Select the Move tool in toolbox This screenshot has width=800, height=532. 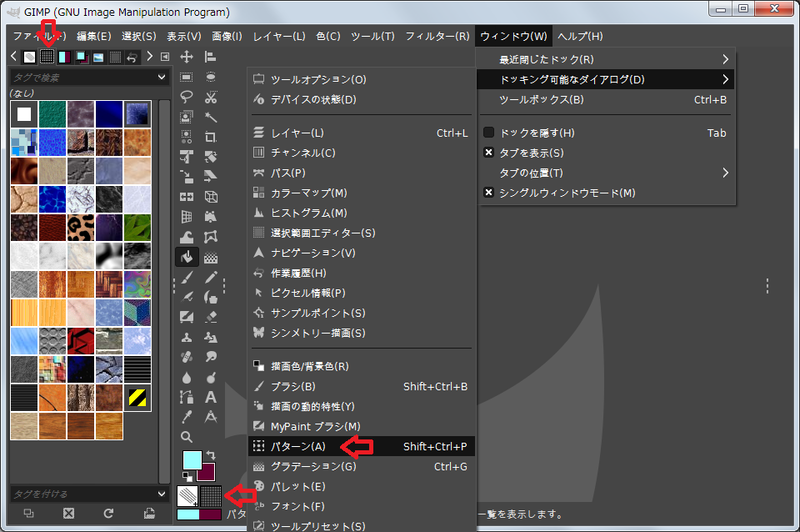[186, 57]
